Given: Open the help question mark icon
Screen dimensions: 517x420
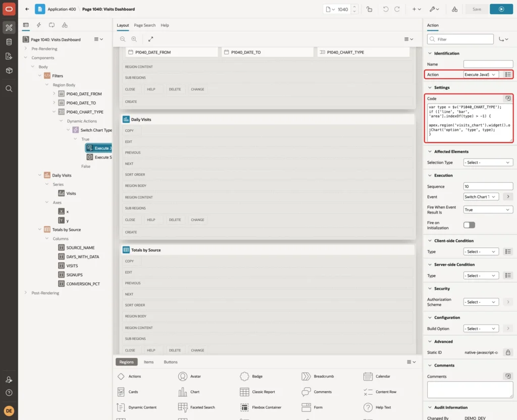Looking at the screenshot, I should 9,393.
